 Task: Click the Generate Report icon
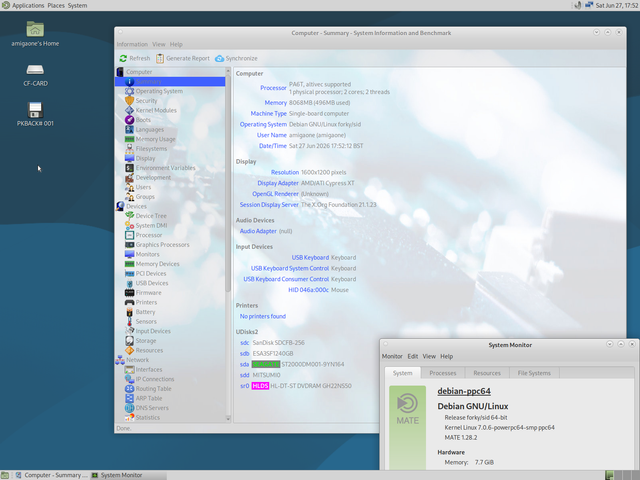pyautogui.click(x=160, y=58)
